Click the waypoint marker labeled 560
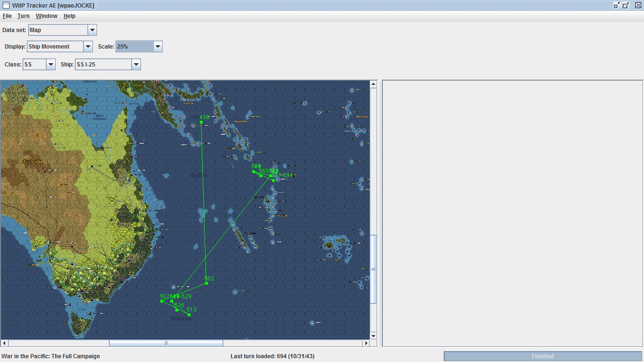Screen dimensions: 644x362 254,171
